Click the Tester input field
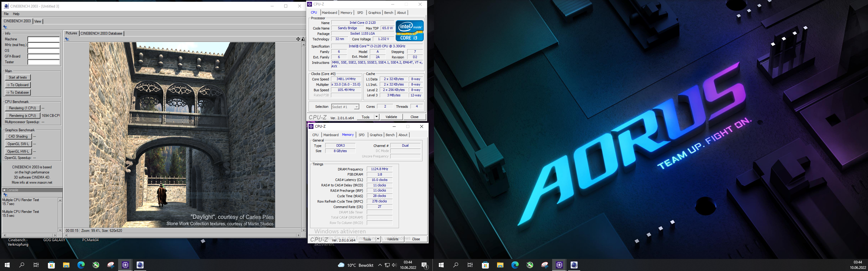 click(x=43, y=62)
